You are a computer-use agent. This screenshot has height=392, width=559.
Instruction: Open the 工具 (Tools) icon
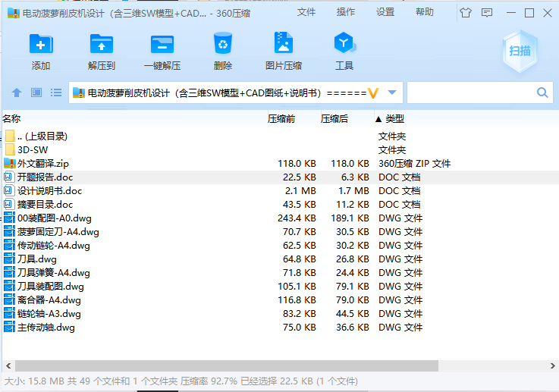[x=344, y=43]
